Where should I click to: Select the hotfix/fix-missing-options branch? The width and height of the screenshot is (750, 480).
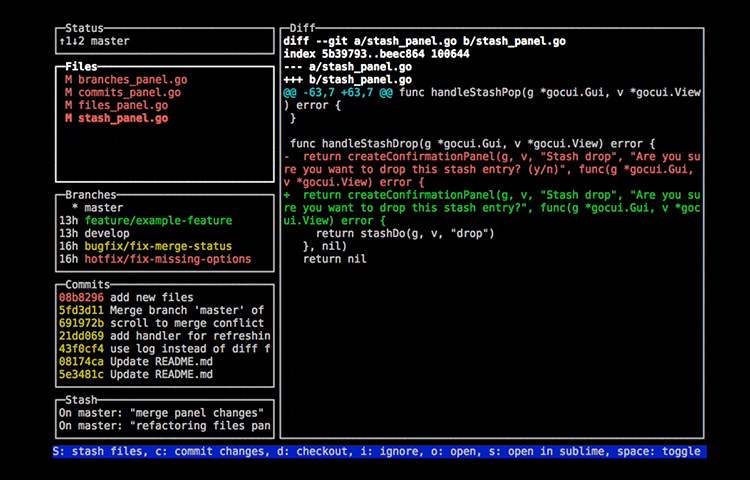pyautogui.click(x=167, y=259)
